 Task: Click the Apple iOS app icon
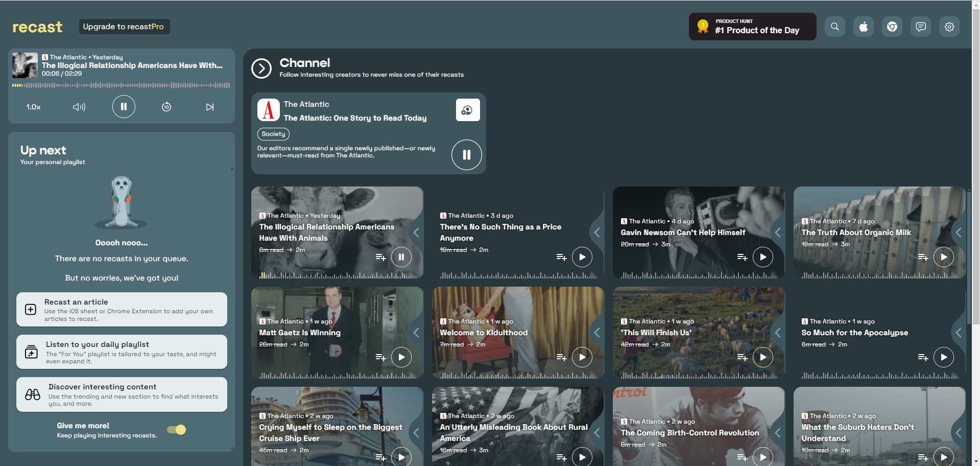pos(864,27)
